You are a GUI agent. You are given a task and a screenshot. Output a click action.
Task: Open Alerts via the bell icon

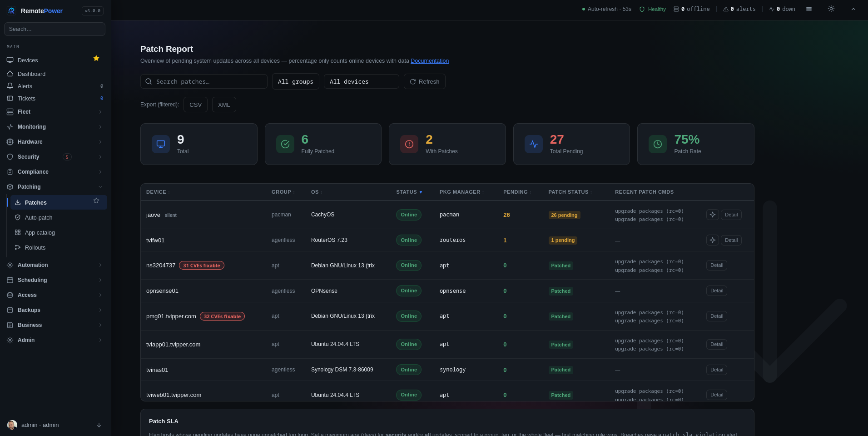pos(10,86)
